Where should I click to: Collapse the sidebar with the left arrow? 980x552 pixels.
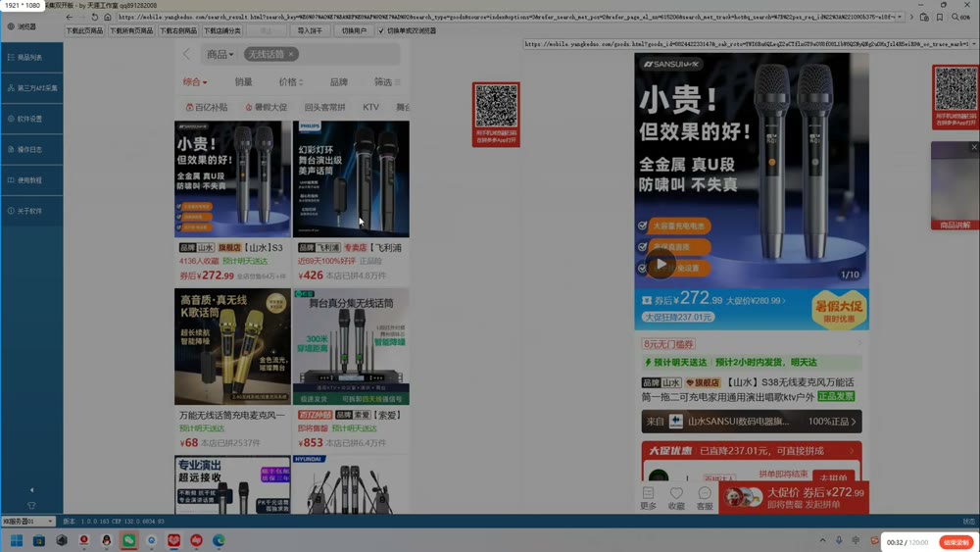coord(32,490)
